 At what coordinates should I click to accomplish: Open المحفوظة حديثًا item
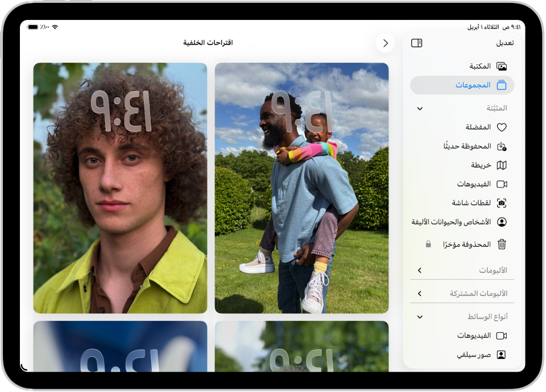pyautogui.click(x=462, y=146)
